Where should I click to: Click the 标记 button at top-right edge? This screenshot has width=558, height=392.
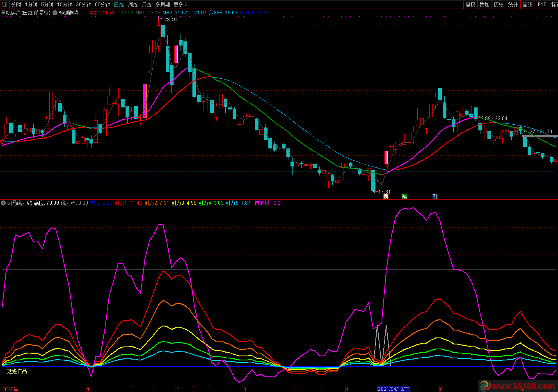click(x=554, y=5)
